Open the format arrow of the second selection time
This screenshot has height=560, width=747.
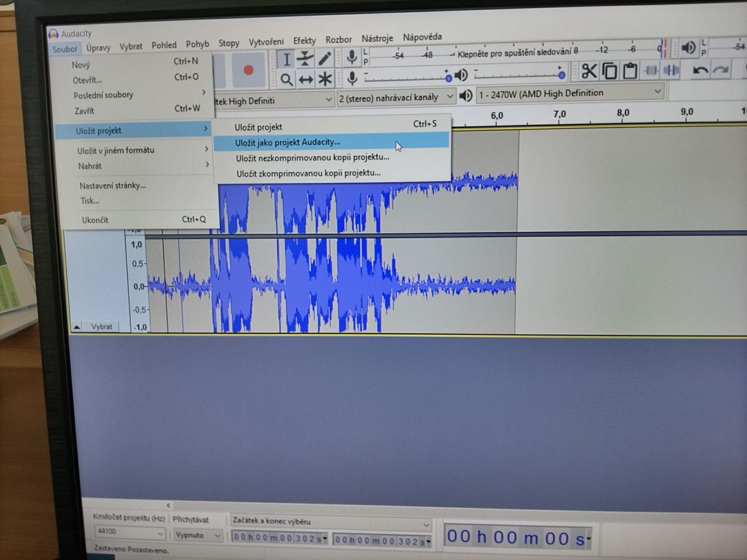(428, 542)
